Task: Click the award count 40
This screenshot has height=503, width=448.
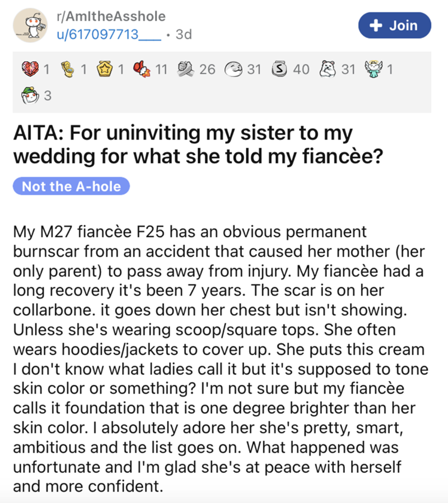Action: (x=301, y=71)
